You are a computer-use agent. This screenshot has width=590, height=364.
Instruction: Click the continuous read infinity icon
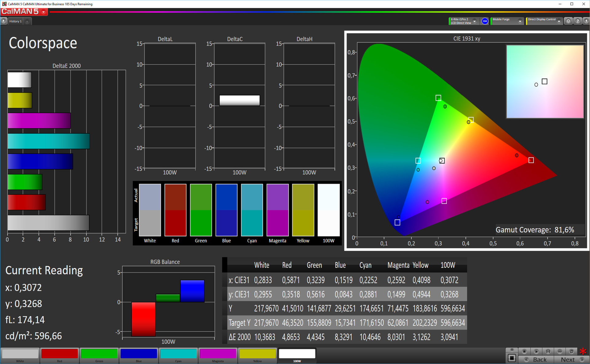click(x=560, y=351)
